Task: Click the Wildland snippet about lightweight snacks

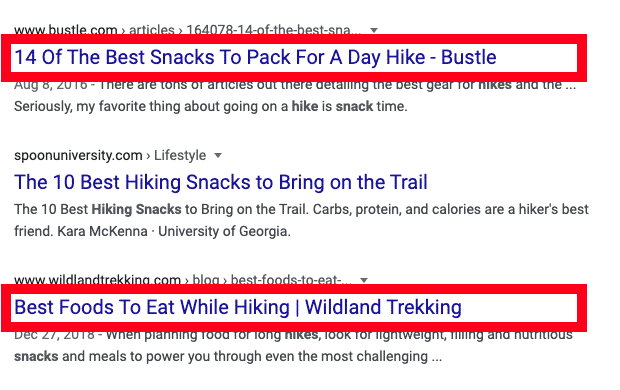Action: (293, 346)
